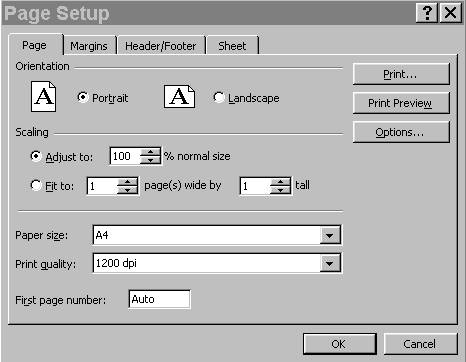The height and width of the screenshot is (362, 466).
Task: Click the Print Preview button
Action: point(401,103)
